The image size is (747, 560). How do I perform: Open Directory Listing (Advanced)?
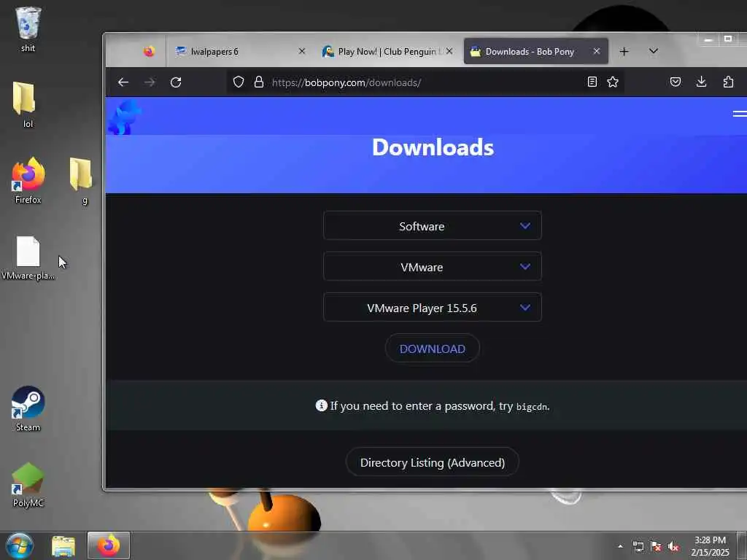[x=432, y=462]
